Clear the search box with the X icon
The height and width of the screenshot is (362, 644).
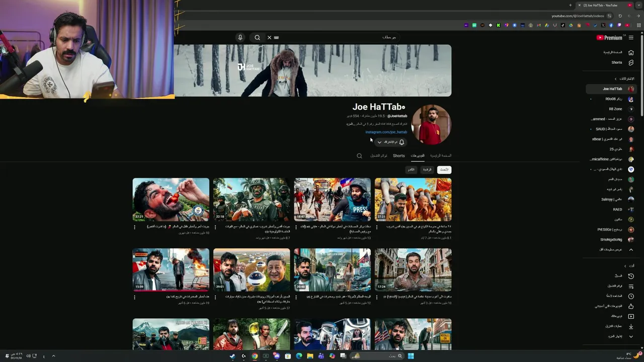pyautogui.click(x=269, y=37)
